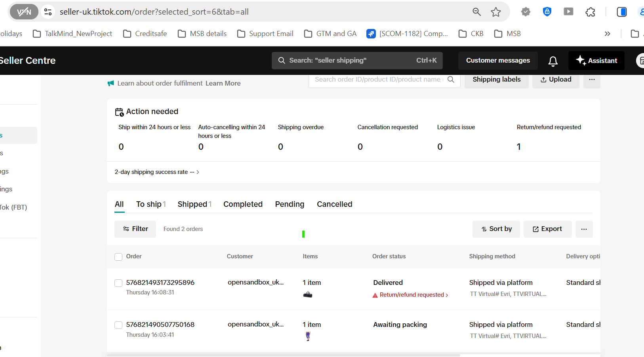Open the browser zoom magnifier icon
Screen dimensions: 644x357
(x=476, y=12)
